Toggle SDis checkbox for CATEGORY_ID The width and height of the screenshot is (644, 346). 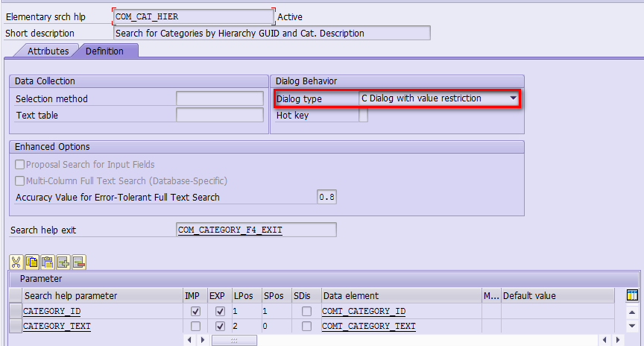306,311
